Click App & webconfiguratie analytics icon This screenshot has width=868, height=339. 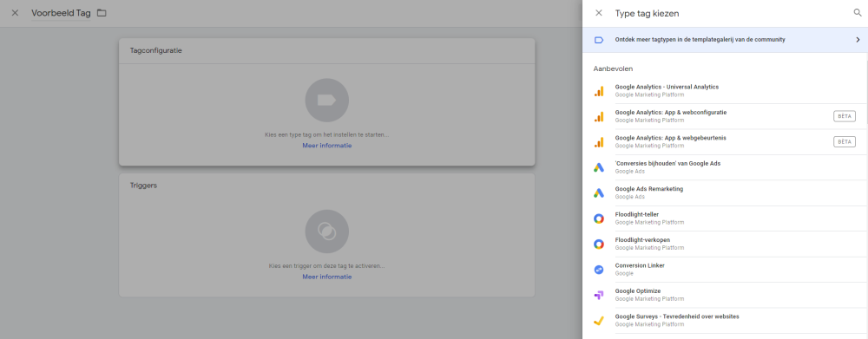pos(599,117)
